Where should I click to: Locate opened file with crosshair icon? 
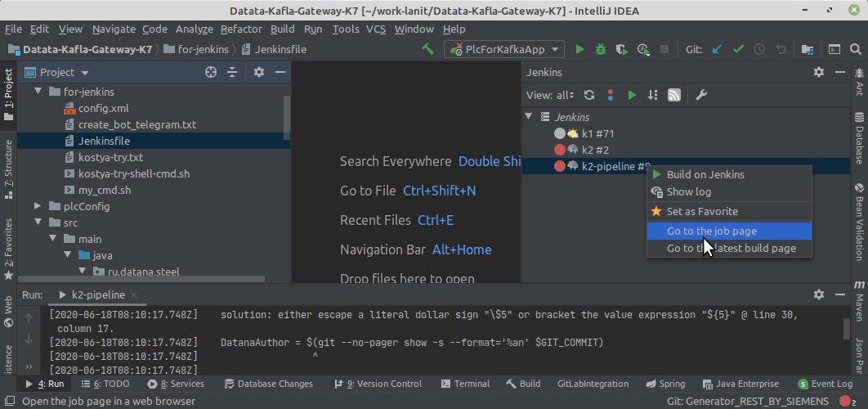click(210, 72)
